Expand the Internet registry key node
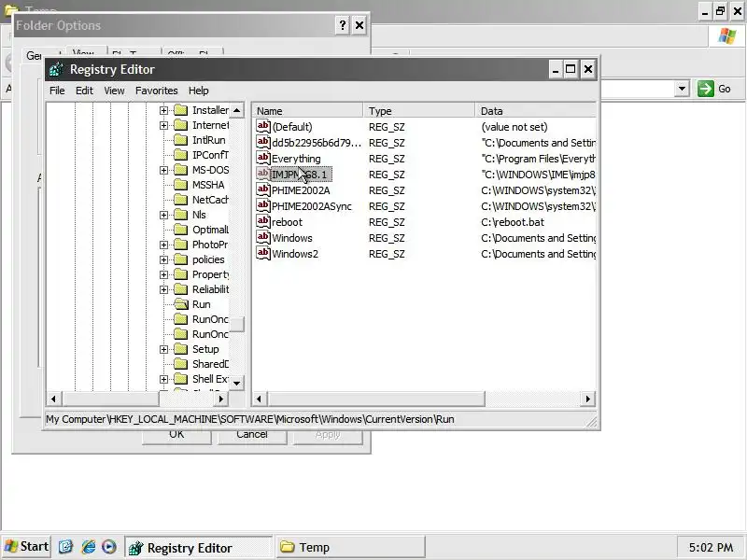Viewport: 747px width, 560px height. tap(164, 125)
